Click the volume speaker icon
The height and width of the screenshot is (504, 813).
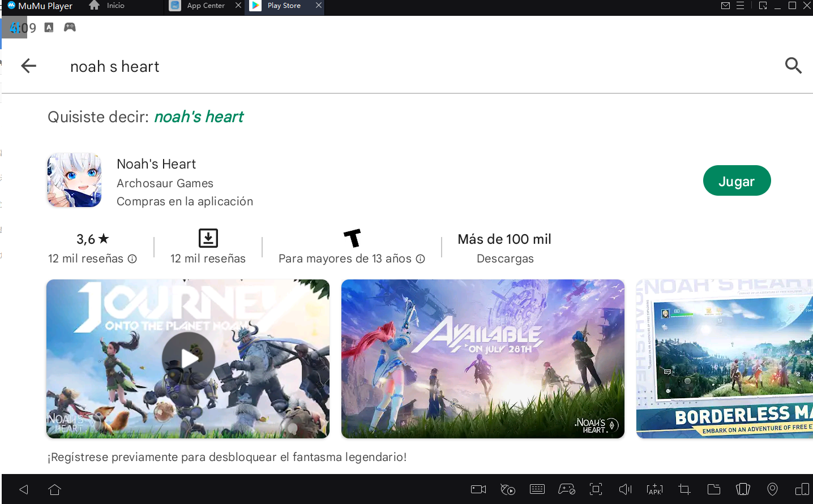tap(625, 489)
